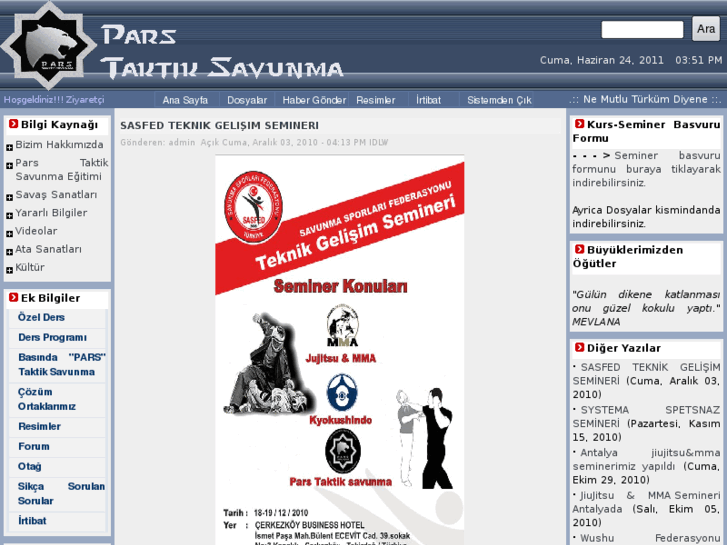Image resolution: width=727 pixels, height=545 pixels.
Task: Open the Wushu Federasyonu article link
Action: click(650, 539)
